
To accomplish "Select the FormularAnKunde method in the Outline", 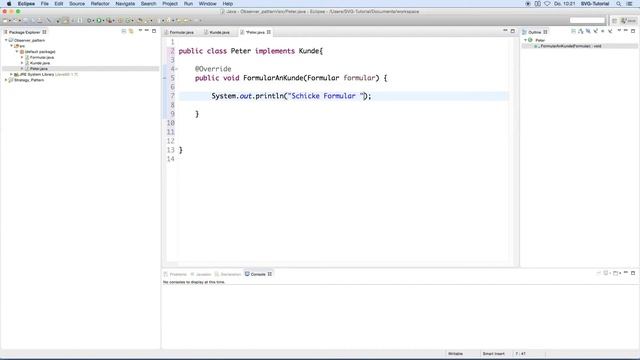I will tap(571, 46).
